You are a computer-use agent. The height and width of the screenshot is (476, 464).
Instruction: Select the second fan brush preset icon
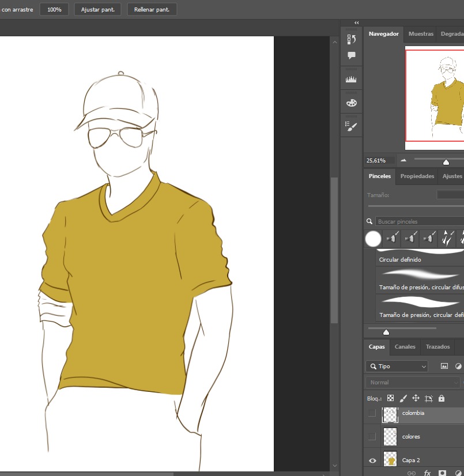410,239
